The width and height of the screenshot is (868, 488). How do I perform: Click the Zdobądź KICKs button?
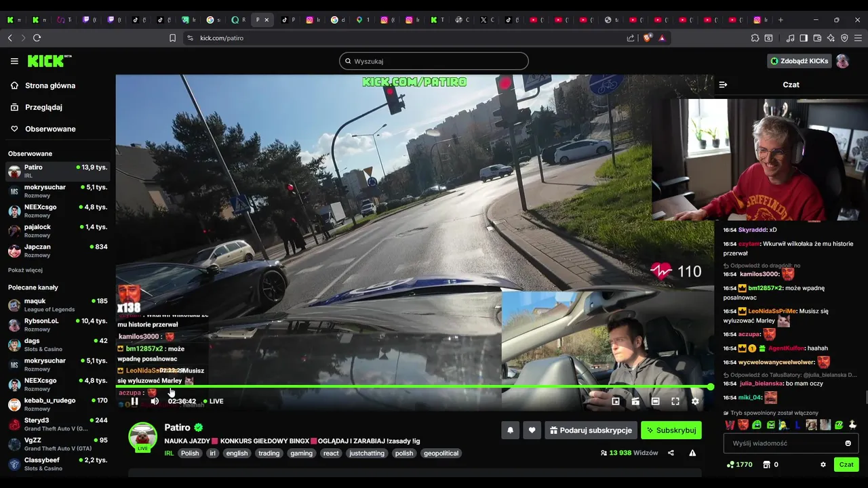(x=800, y=61)
